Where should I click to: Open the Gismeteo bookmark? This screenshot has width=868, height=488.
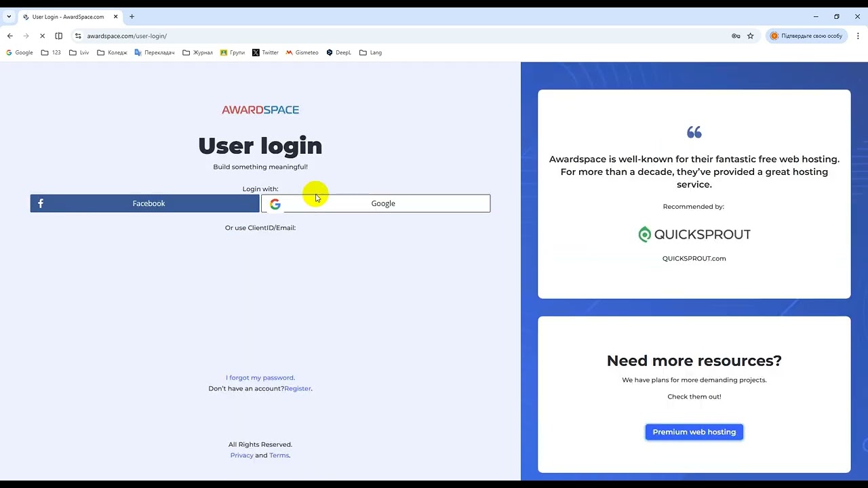point(302,52)
